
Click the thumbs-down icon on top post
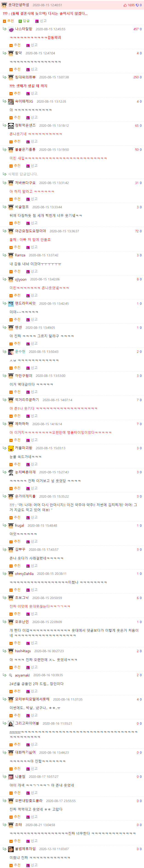137,5
